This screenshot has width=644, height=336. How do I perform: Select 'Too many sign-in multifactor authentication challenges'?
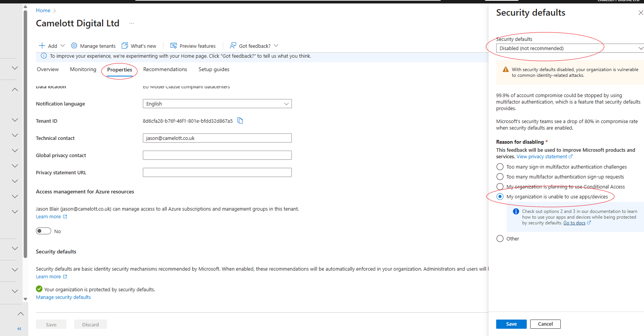pyautogui.click(x=500, y=167)
